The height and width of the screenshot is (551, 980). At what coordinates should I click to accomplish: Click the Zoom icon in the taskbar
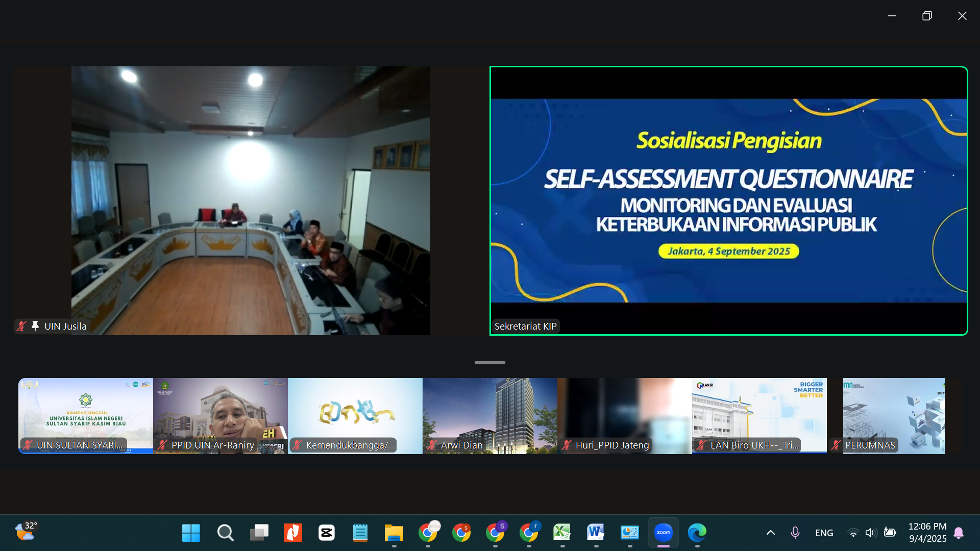coord(663,533)
